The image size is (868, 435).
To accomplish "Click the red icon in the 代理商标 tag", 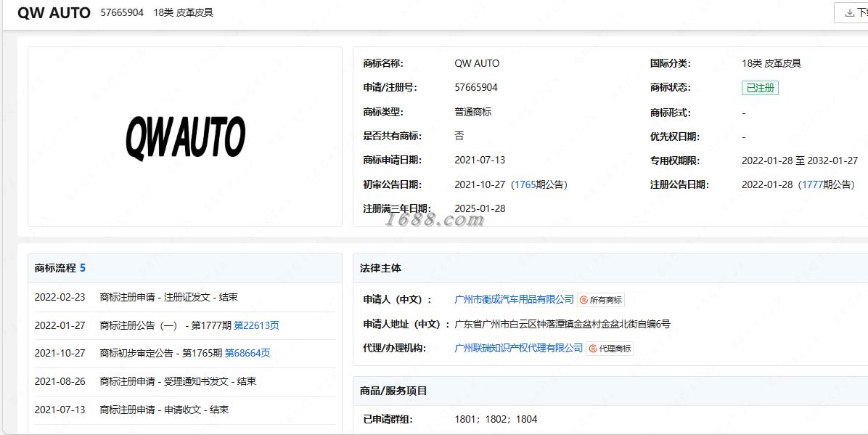I will pos(592,349).
